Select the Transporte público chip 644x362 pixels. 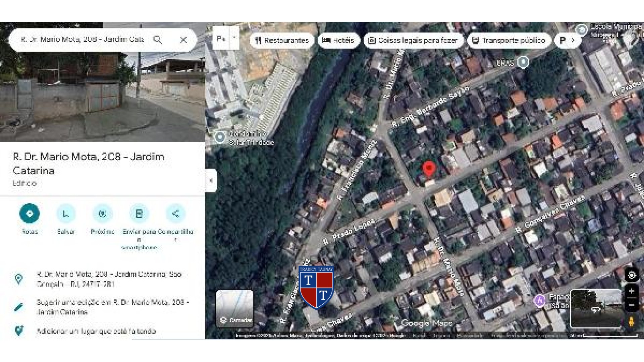(x=509, y=41)
